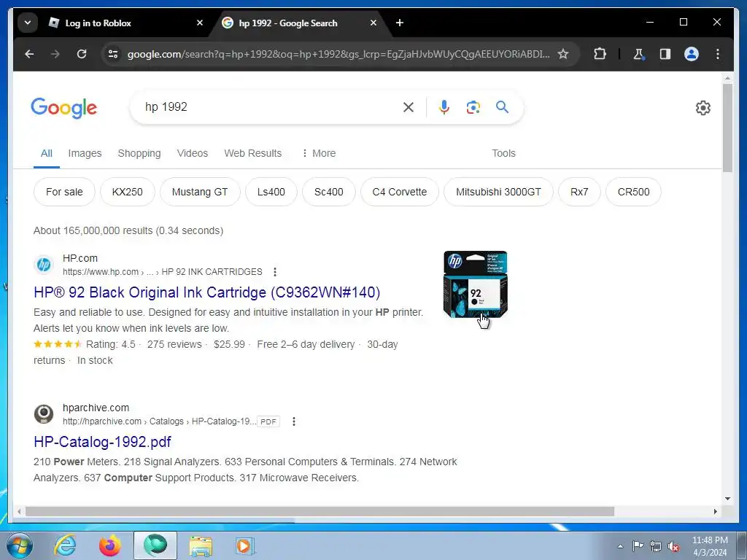Image resolution: width=747 pixels, height=560 pixels.
Task: Open the Extensions puzzle icon
Action: [600, 54]
